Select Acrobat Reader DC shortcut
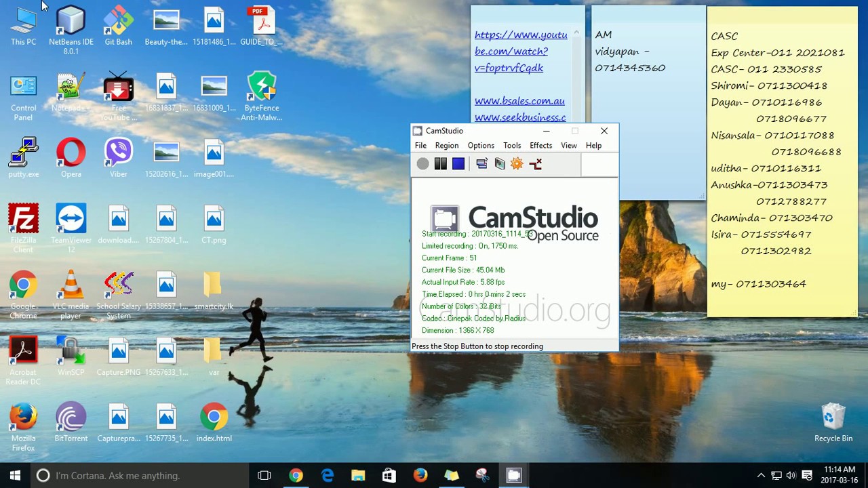868x488 pixels. (23, 362)
